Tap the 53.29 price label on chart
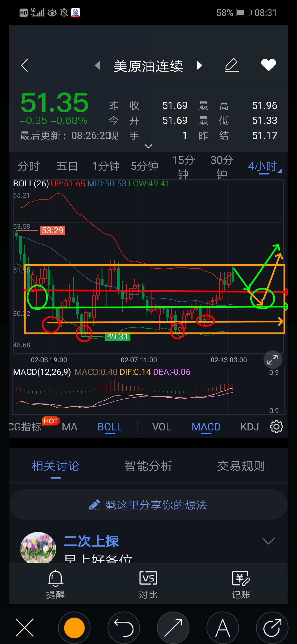Image resolution: width=297 pixels, height=644 pixels. point(53,230)
